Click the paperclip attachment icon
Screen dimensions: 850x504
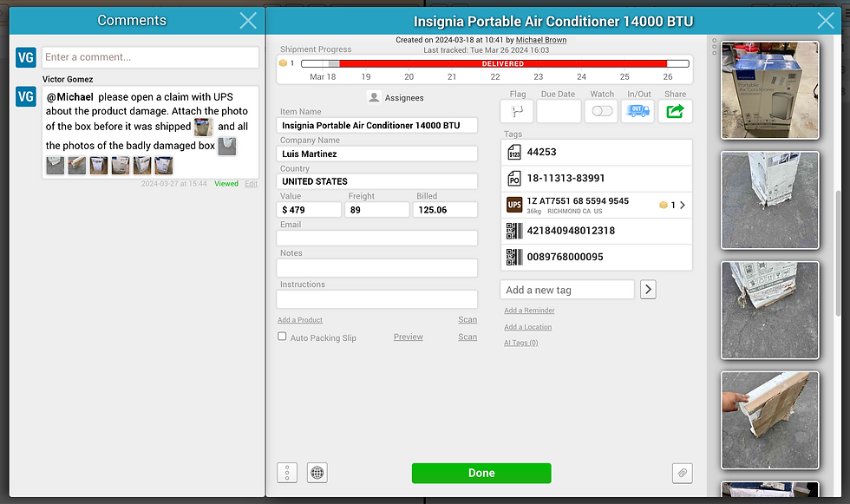click(682, 473)
